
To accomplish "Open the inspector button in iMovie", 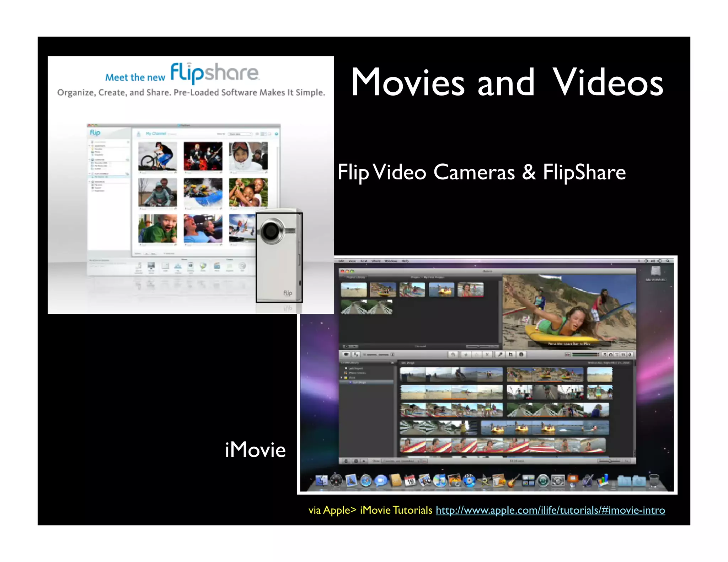I will [521, 355].
